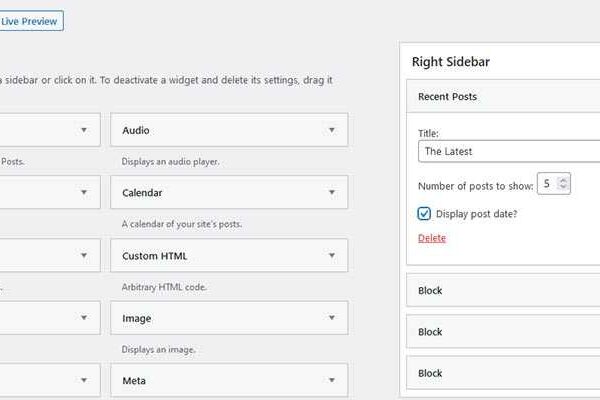Viewport: 600px width, 400px height.
Task: Select the Audio widget title
Action: click(136, 130)
